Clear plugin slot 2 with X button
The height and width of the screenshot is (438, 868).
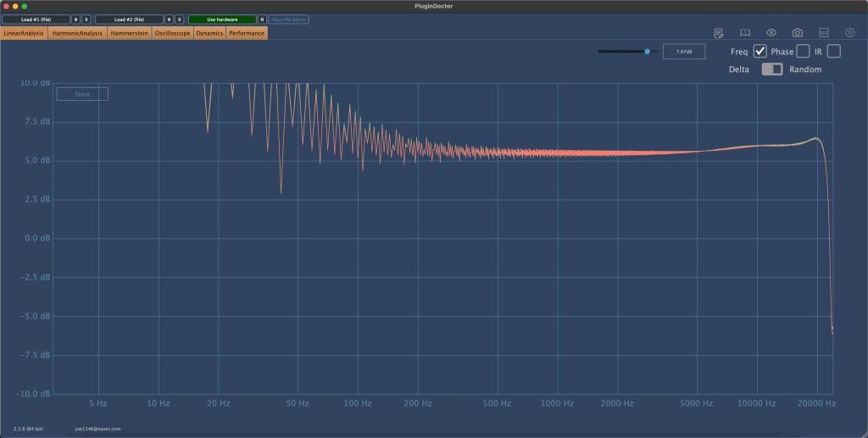pyautogui.click(x=179, y=19)
